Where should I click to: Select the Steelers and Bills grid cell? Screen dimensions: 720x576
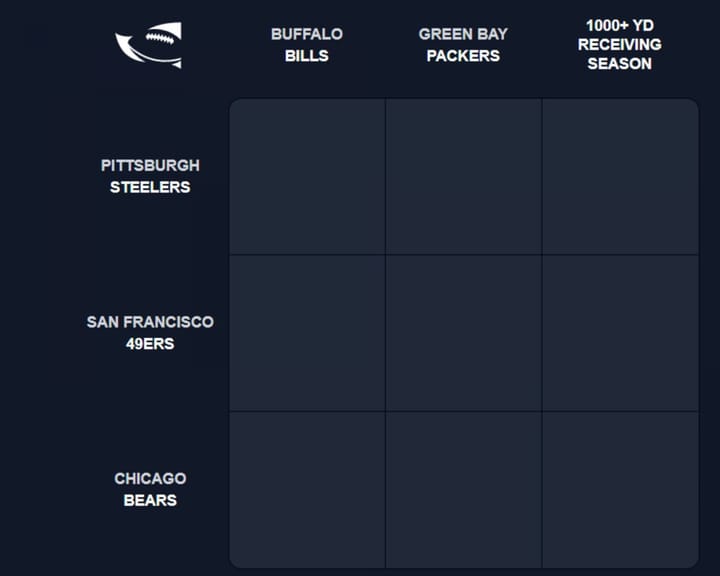point(307,177)
